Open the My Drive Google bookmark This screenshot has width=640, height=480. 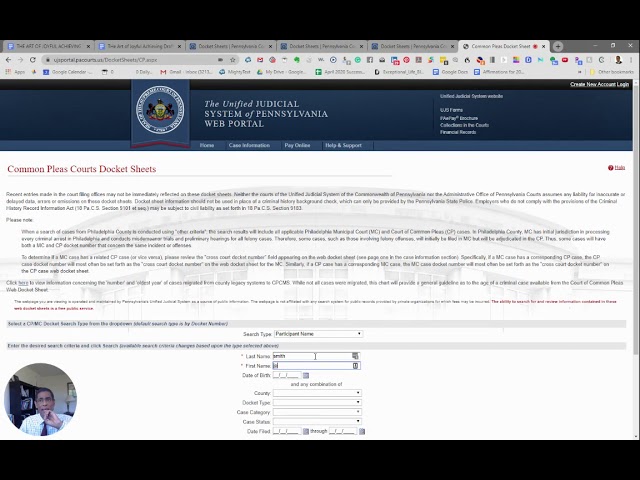(281, 72)
